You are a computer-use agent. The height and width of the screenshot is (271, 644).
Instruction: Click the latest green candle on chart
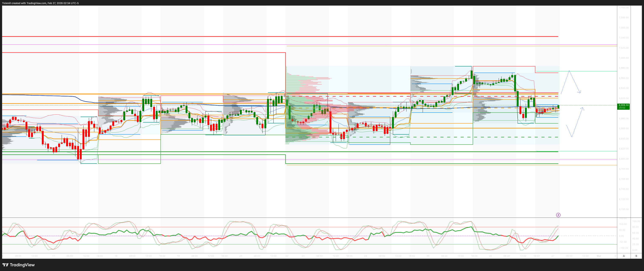click(x=558, y=107)
